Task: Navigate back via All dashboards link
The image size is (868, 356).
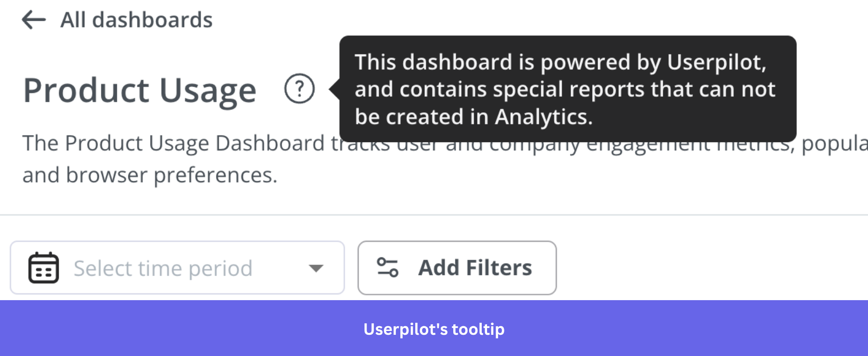Action: click(x=136, y=19)
